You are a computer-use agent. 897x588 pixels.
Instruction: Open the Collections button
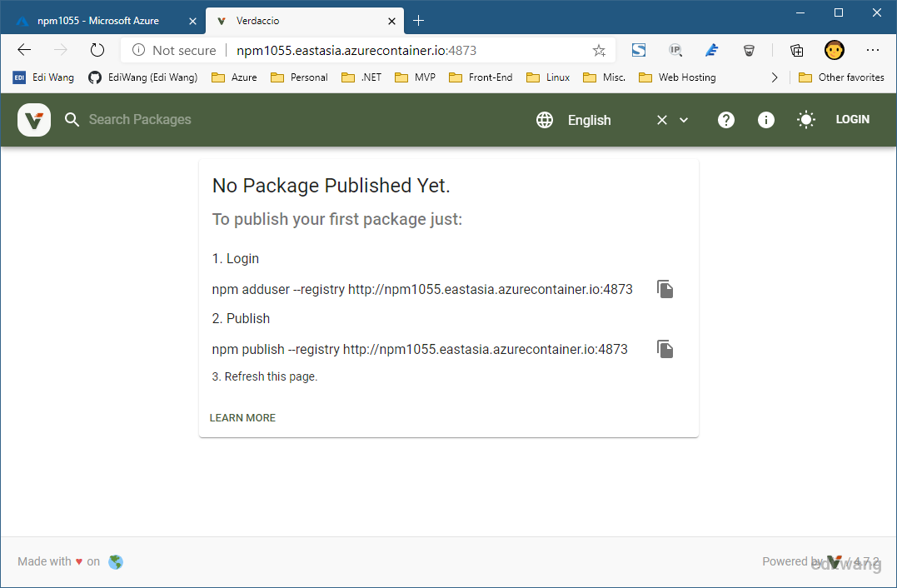796,50
